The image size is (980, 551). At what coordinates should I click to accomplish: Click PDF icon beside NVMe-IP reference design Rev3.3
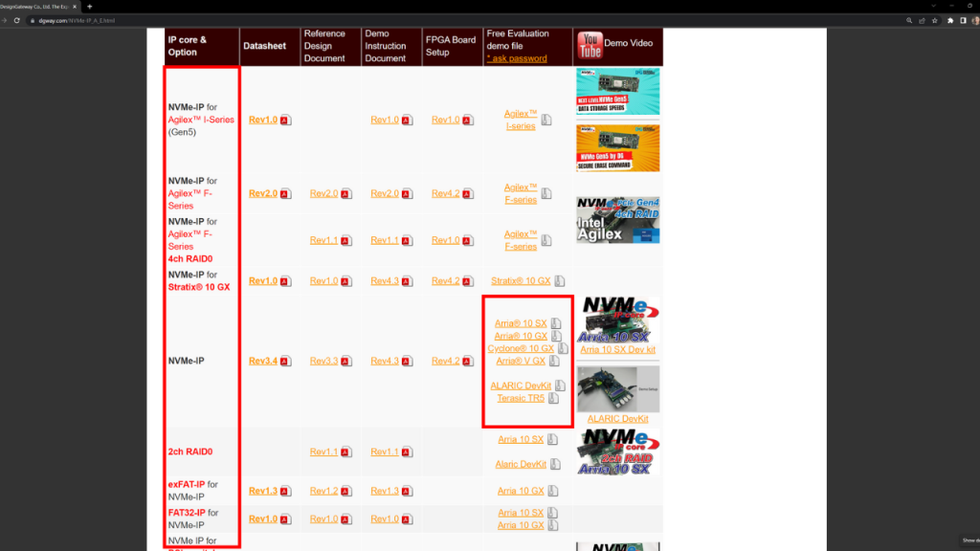coord(346,361)
